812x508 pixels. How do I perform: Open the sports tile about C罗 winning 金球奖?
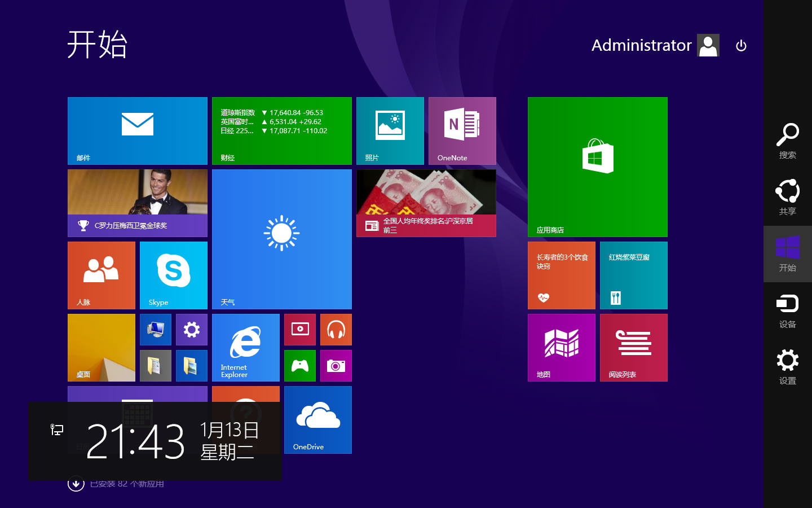pyautogui.click(x=138, y=203)
